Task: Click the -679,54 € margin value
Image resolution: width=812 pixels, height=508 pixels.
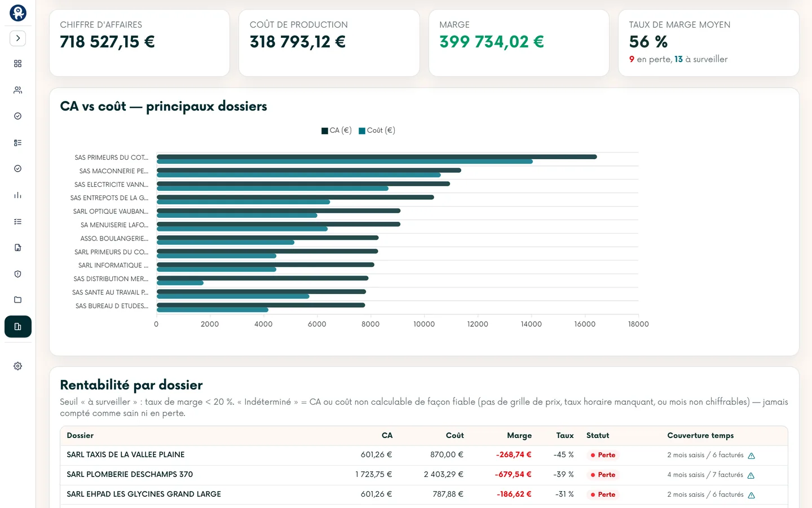Action: click(513, 475)
